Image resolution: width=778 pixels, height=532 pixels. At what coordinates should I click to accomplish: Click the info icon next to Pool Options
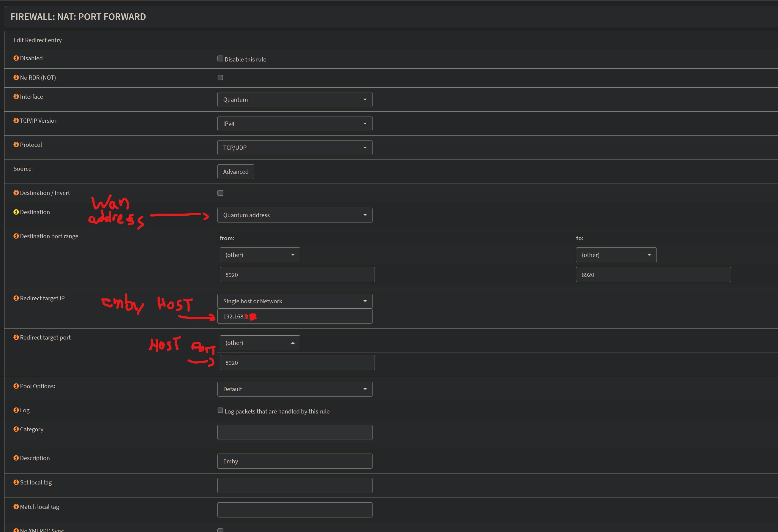pos(16,386)
